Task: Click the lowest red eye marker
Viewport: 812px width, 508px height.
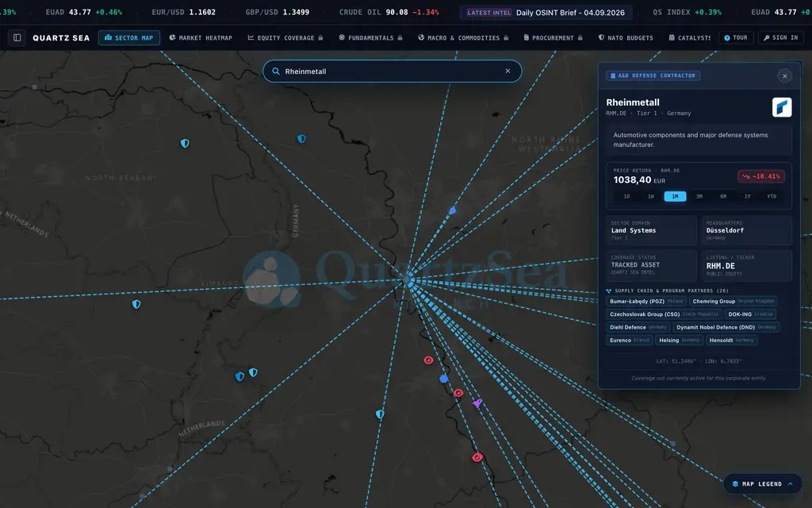Action: pyautogui.click(x=477, y=457)
